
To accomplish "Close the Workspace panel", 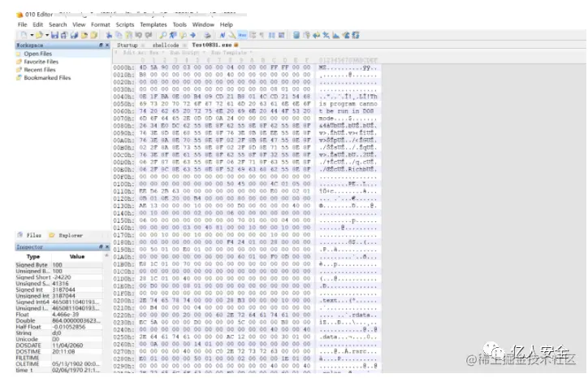I will [107, 45].
